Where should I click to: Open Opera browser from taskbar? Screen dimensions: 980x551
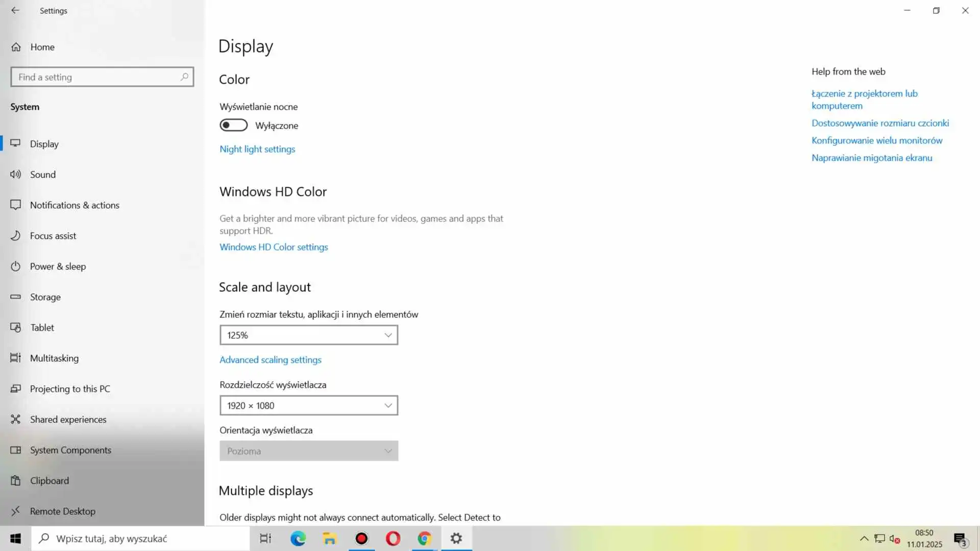pyautogui.click(x=393, y=539)
